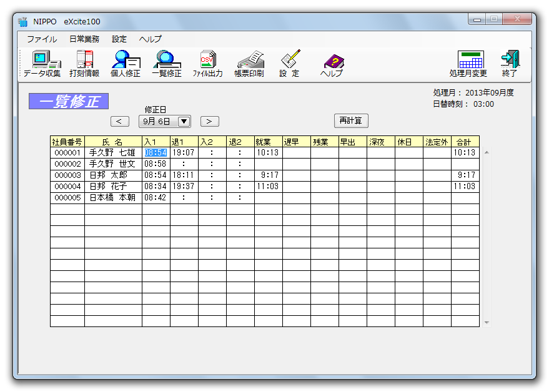The width and height of the screenshot is (549, 392).
Task: Click the 退1 cell for 日邦 花子
Action: tap(184, 187)
